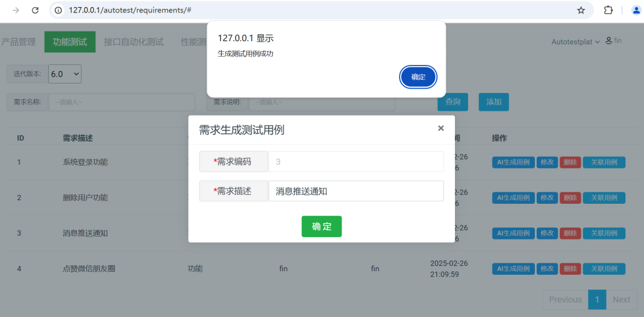The image size is (644, 317).
Task: Click 修改 for 系统登录功能 row
Action: (x=547, y=162)
